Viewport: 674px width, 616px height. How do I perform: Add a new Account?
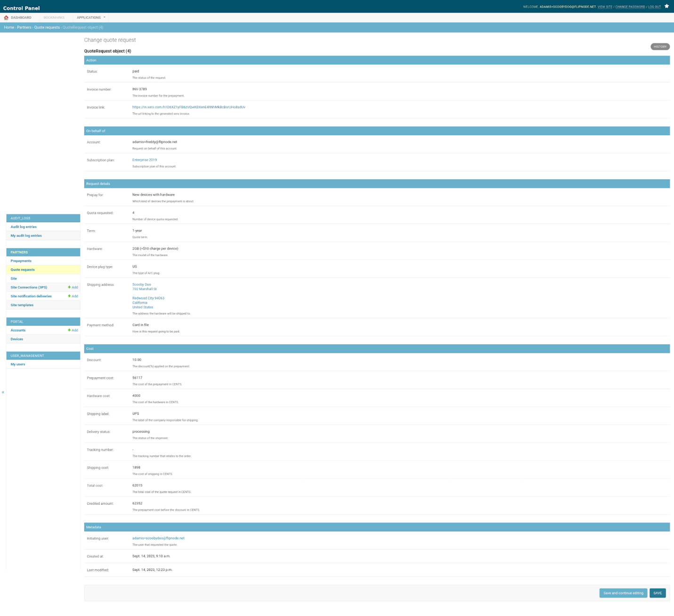[73, 330]
